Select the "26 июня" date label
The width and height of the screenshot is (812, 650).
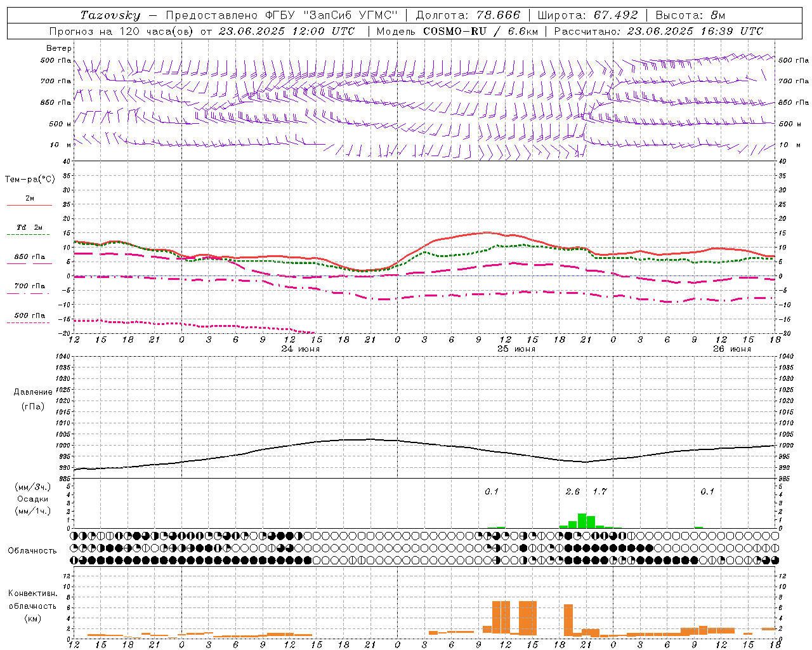[732, 349]
